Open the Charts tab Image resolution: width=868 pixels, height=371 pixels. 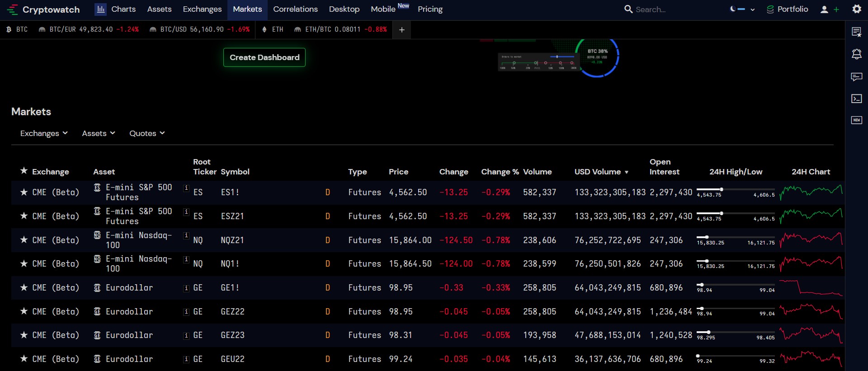click(x=115, y=9)
